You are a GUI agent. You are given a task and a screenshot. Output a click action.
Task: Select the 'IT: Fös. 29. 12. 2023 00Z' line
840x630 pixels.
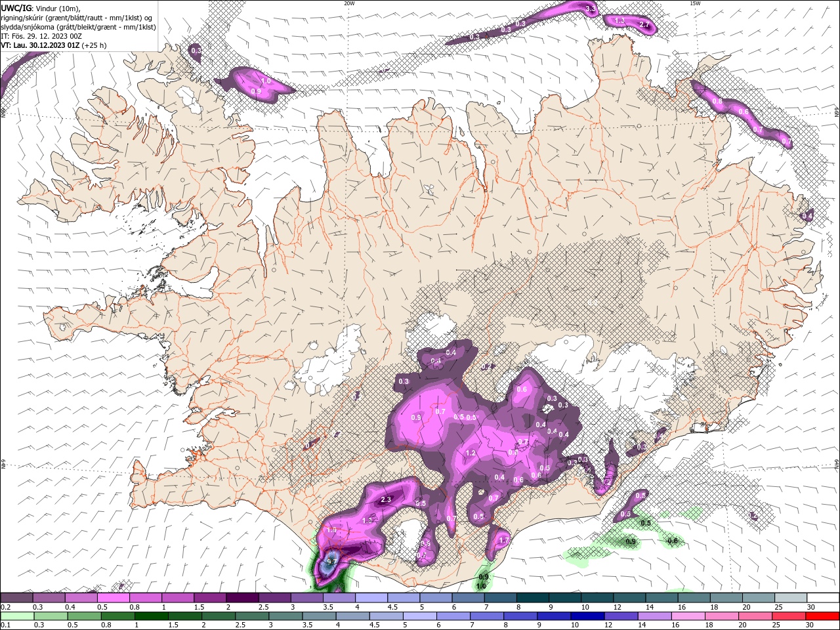pyautogui.click(x=41, y=36)
